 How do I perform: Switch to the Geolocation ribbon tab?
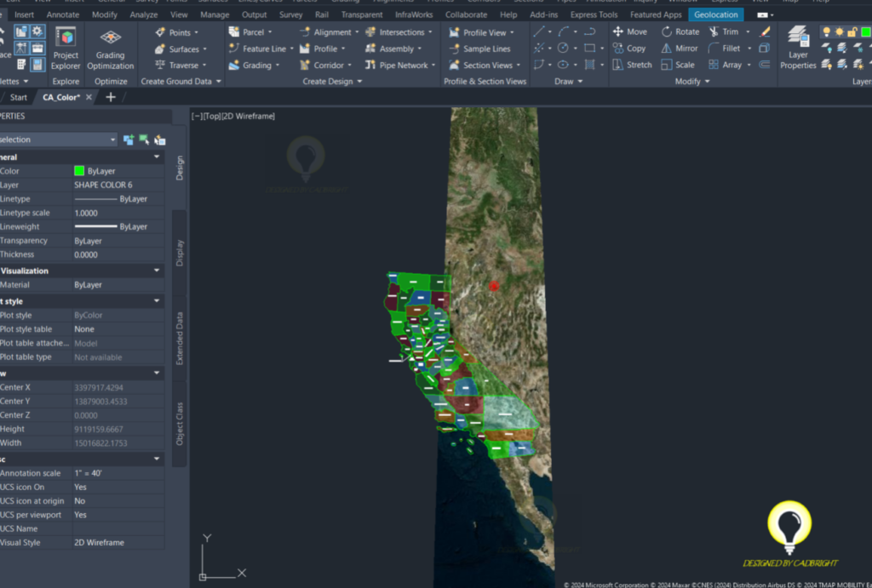(715, 14)
